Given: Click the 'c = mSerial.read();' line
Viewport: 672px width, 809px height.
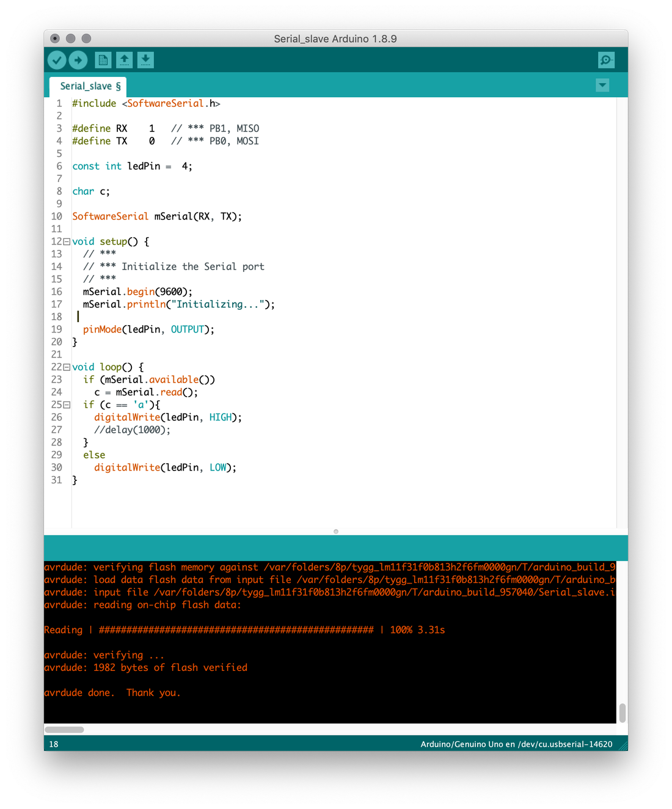Looking at the screenshot, I should (146, 392).
